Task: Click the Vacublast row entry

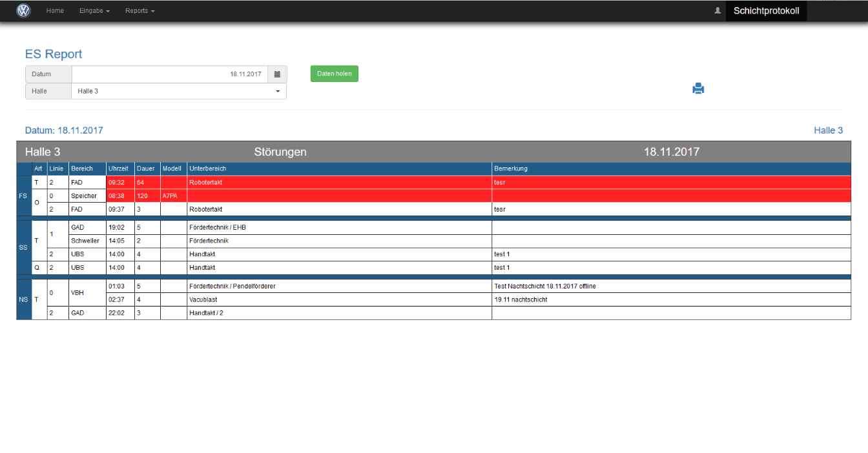Action: [202, 299]
